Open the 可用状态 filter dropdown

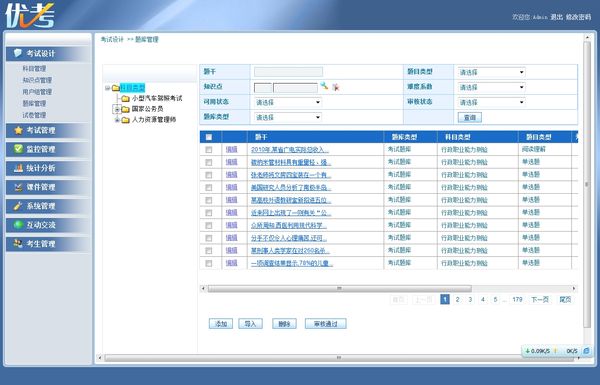288,102
